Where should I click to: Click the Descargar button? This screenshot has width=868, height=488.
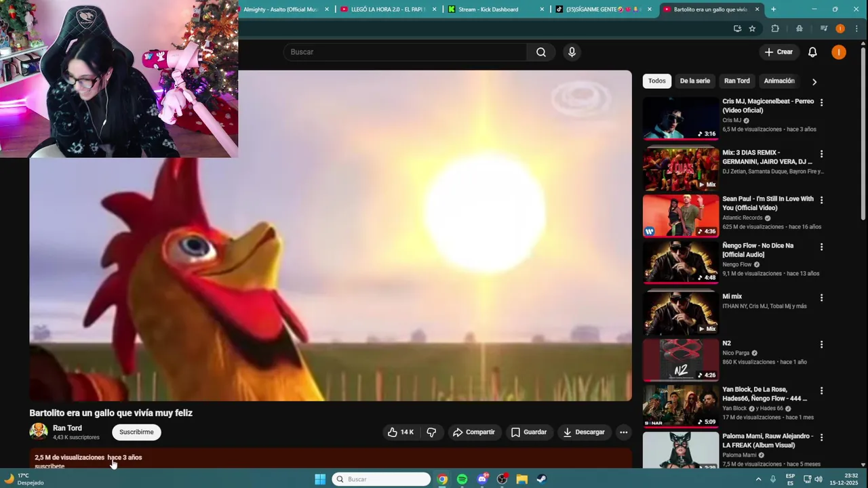pyautogui.click(x=583, y=432)
